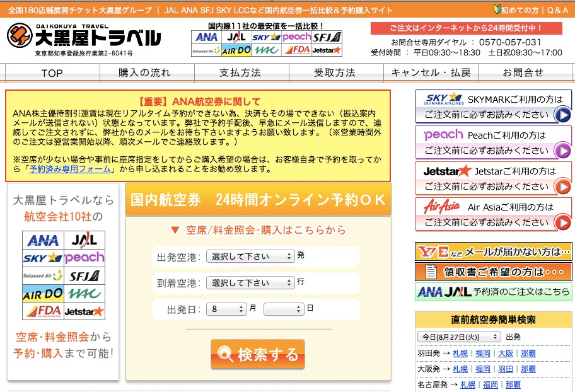Select the FDA logo in the left sidebar panel
The image size is (575, 392).
43,312
